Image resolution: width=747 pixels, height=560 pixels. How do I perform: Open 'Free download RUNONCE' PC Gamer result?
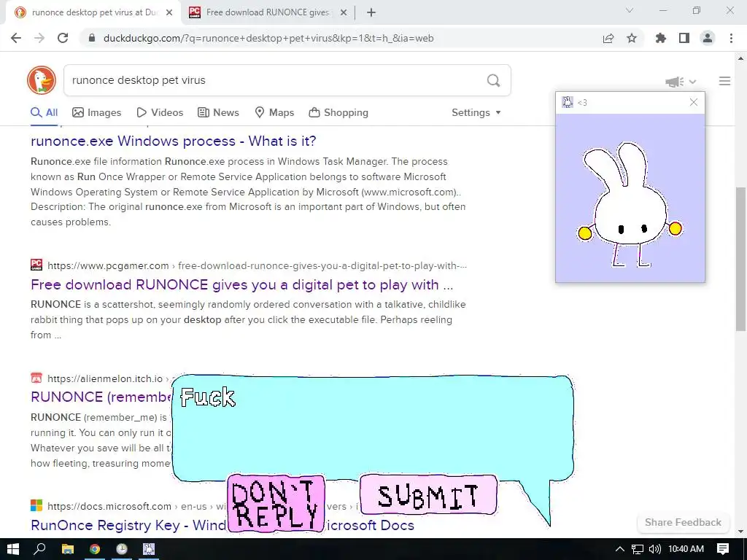241,285
